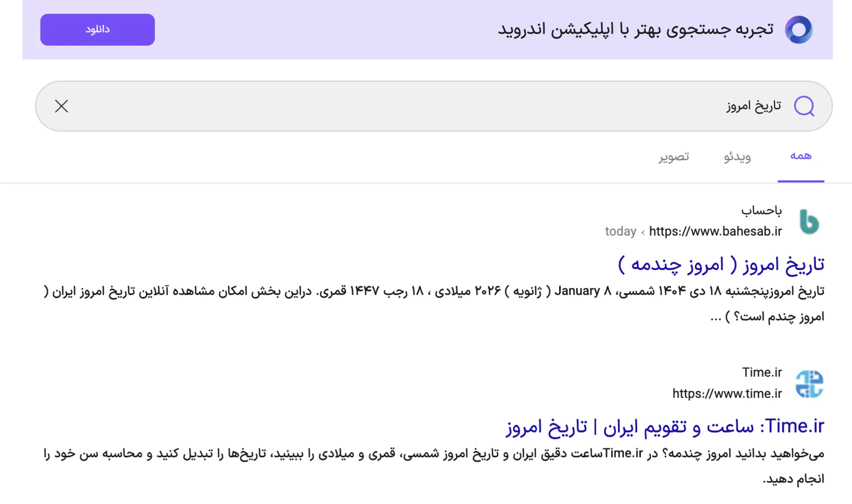
Task: Open the Time.ir ساعت و تقویم ایران result
Action: (666, 426)
